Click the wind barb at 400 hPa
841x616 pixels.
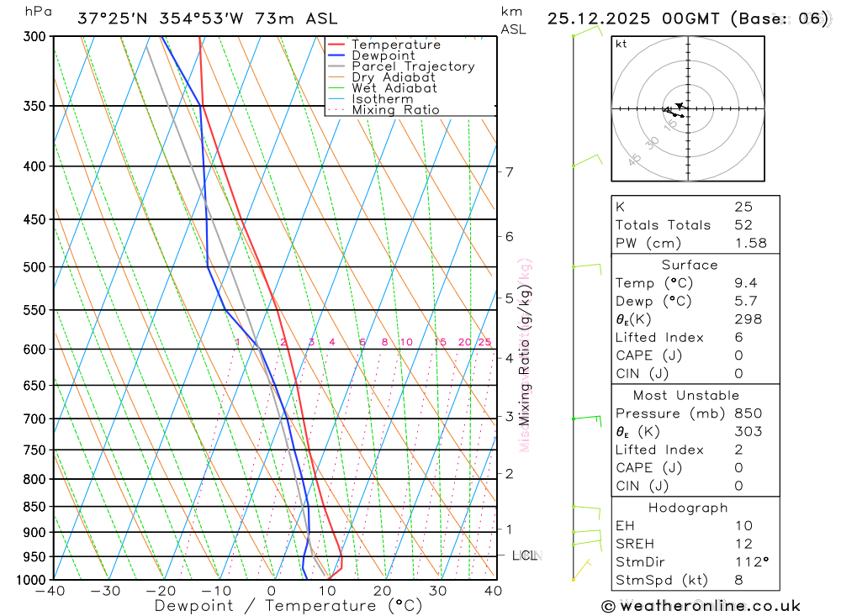(587, 161)
